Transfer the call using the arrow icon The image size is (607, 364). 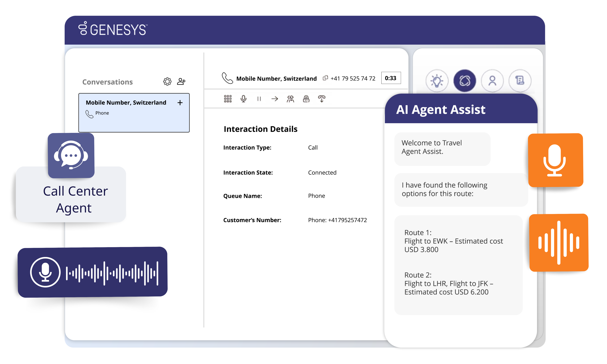pos(275,99)
